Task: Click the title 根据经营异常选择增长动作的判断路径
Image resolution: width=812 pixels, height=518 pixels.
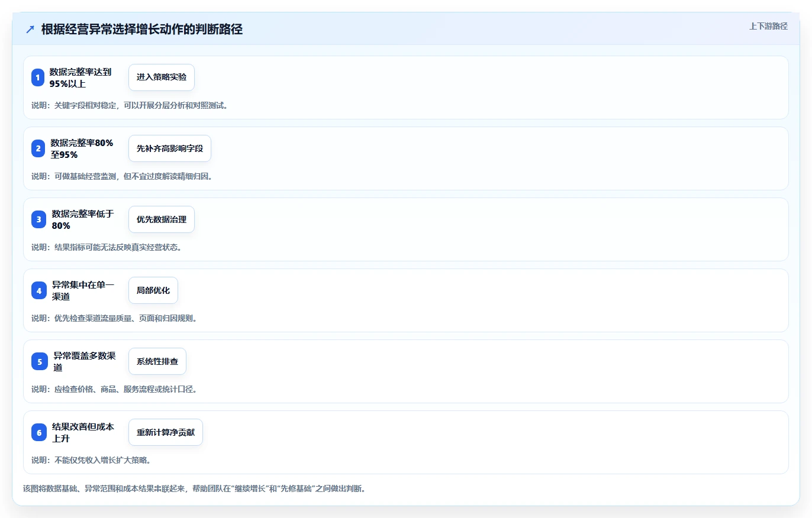Action: click(142, 30)
